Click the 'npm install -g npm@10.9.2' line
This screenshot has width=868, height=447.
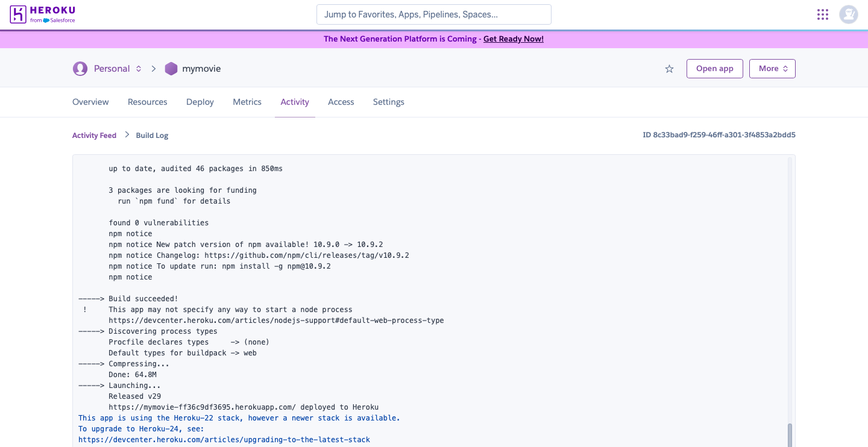pyautogui.click(x=219, y=266)
